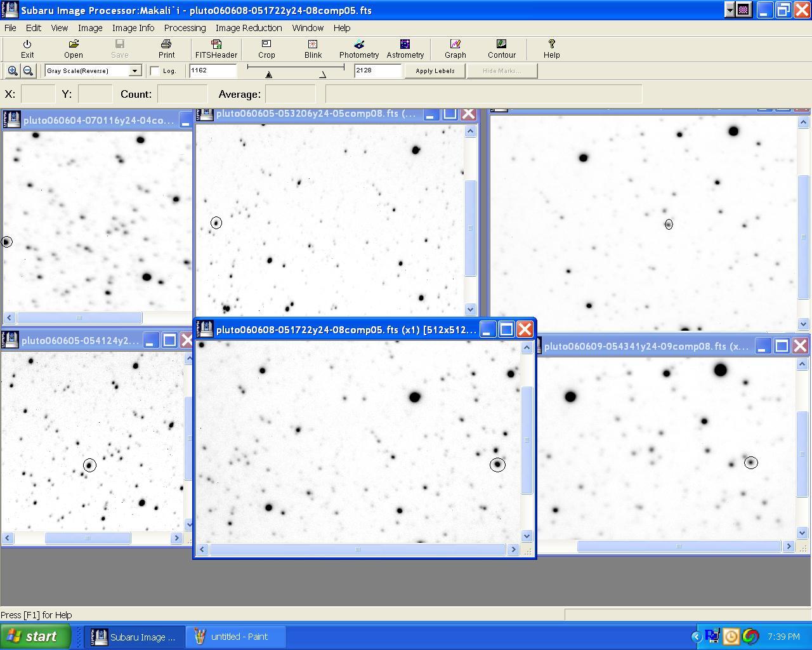Click the Apply Labels button

pos(435,71)
